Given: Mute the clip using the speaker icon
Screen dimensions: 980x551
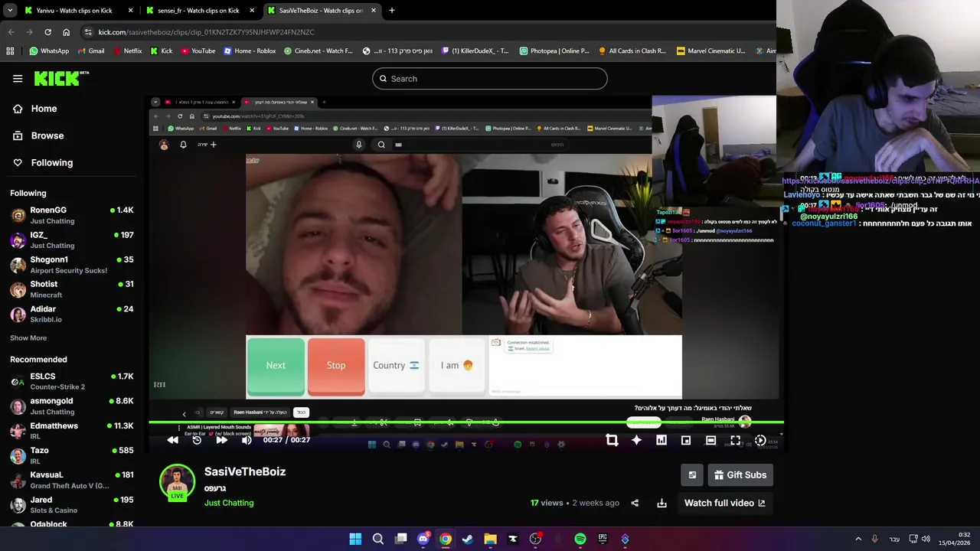Looking at the screenshot, I should pos(247,440).
